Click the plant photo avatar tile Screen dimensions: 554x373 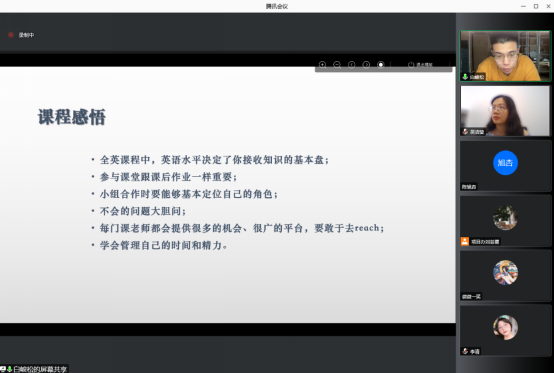click(x=505, y=218)
